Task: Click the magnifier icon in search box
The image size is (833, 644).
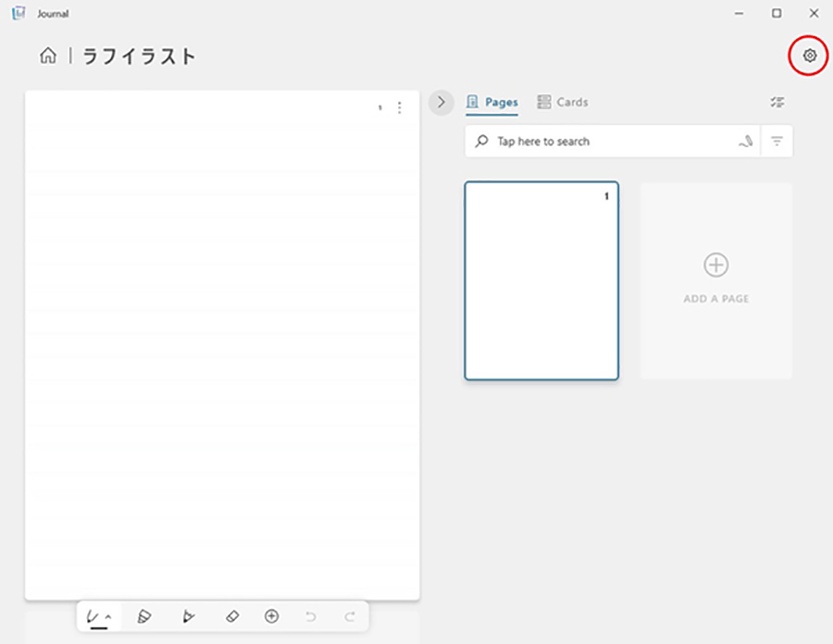Action: click(x=481, y=142)
